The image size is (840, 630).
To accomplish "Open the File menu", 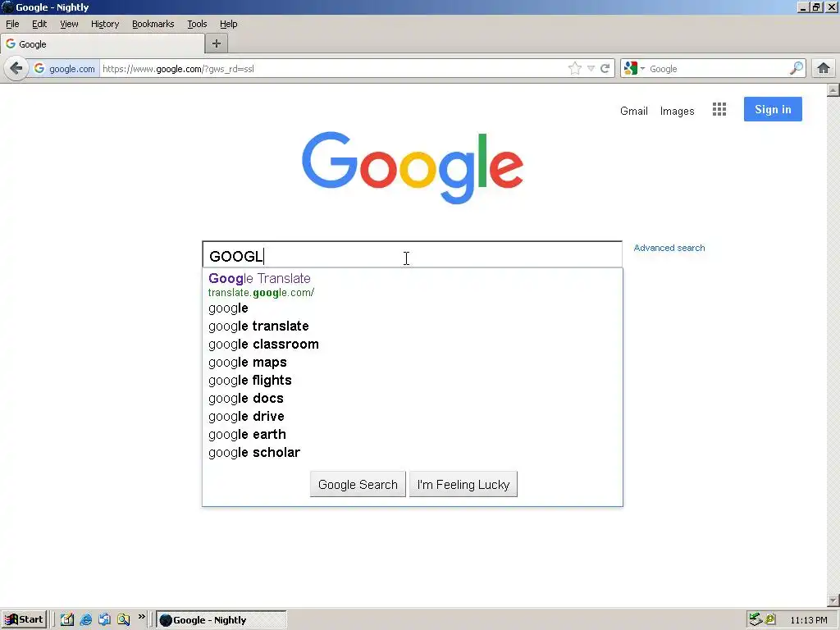I will (x=12, y=24).
